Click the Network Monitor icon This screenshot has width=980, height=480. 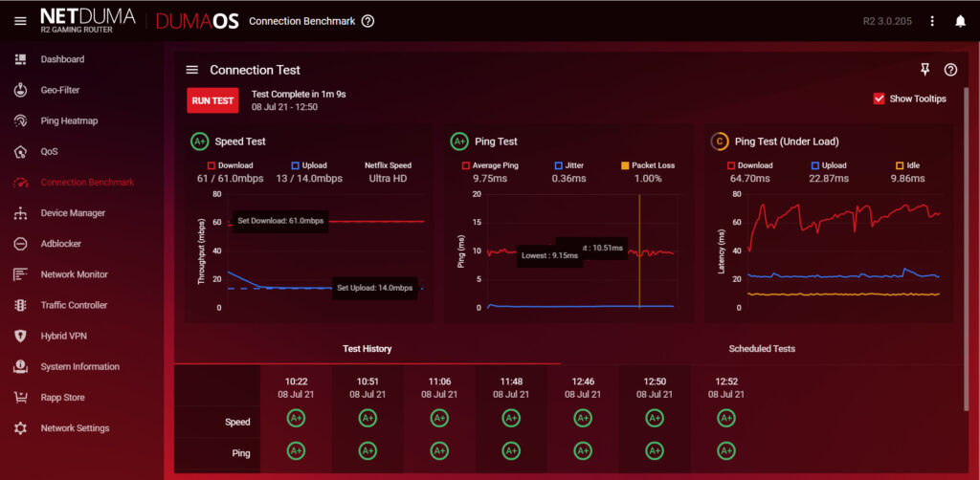[21, 274]
